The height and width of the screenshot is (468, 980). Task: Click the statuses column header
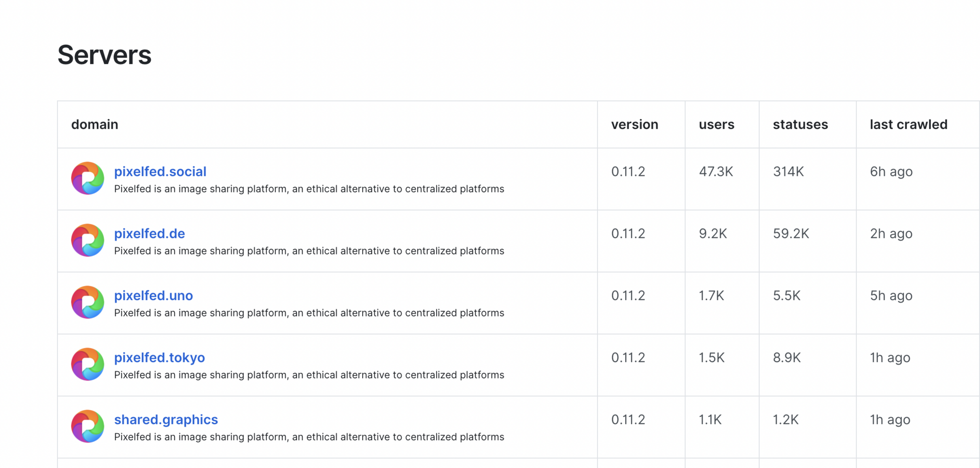tap(800, 125)
